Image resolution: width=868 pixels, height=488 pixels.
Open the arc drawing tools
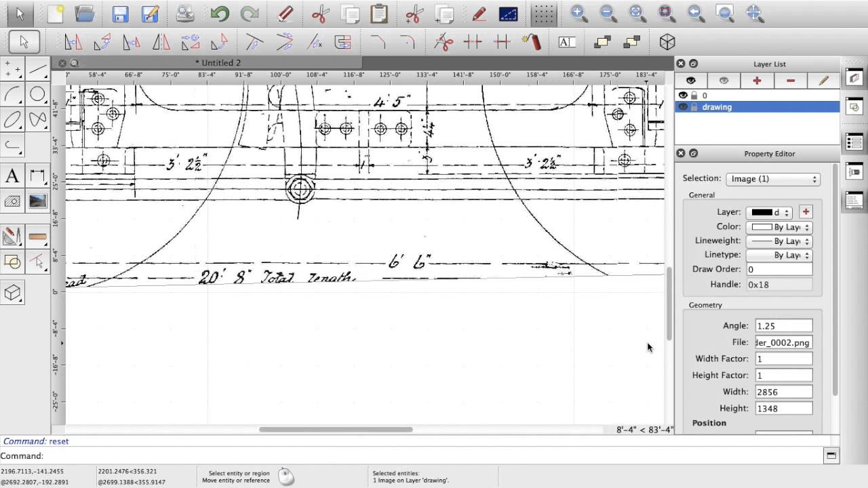pyautogui.click(x=12, y=94)
